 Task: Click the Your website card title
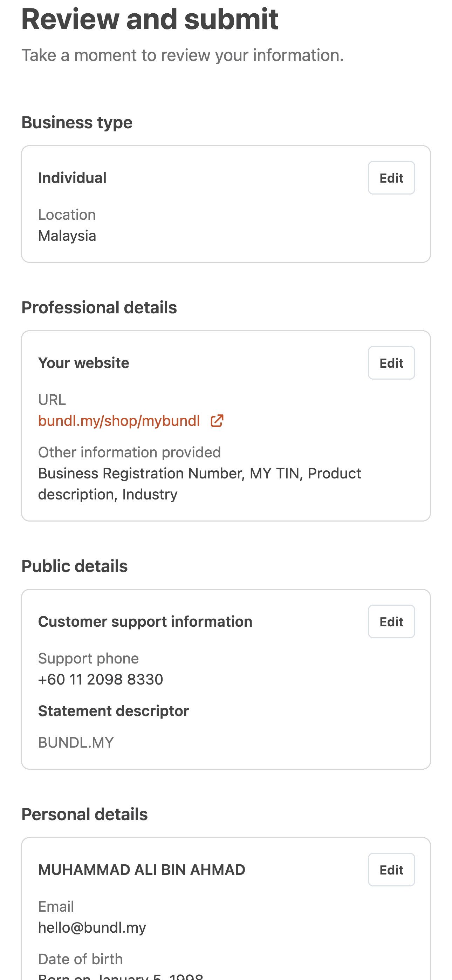click(x=84, y=363)
